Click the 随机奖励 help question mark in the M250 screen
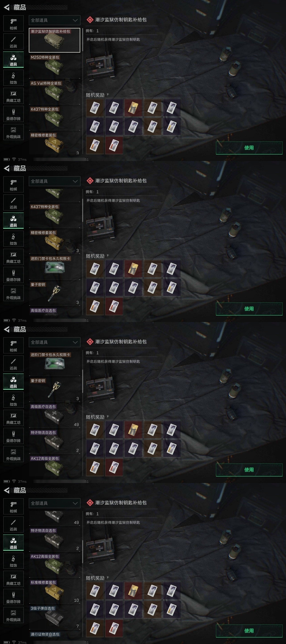 [x=108, y=95]
